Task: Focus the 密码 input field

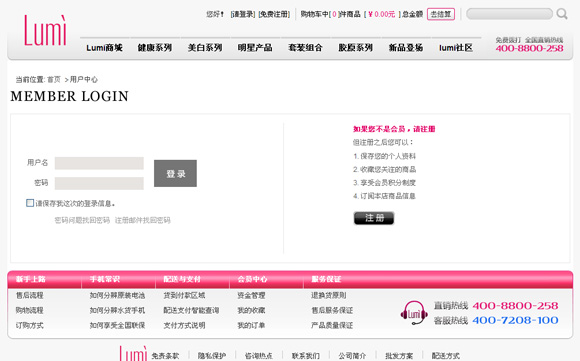Action: pos(99,183)
